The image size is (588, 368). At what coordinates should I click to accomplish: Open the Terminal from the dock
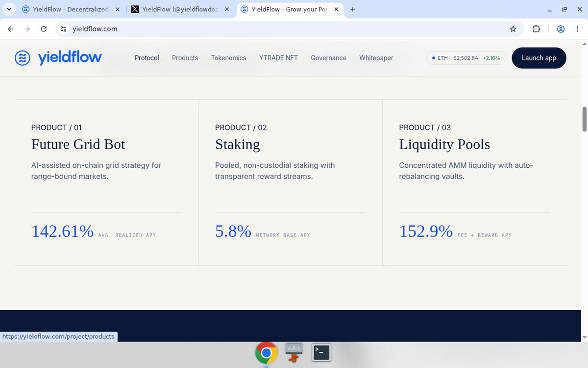pos(321,352)
